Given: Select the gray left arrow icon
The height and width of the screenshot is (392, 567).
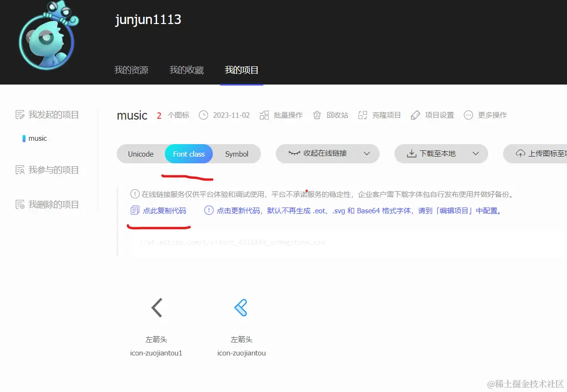Looking at the screenshot, I should [157, 308].
